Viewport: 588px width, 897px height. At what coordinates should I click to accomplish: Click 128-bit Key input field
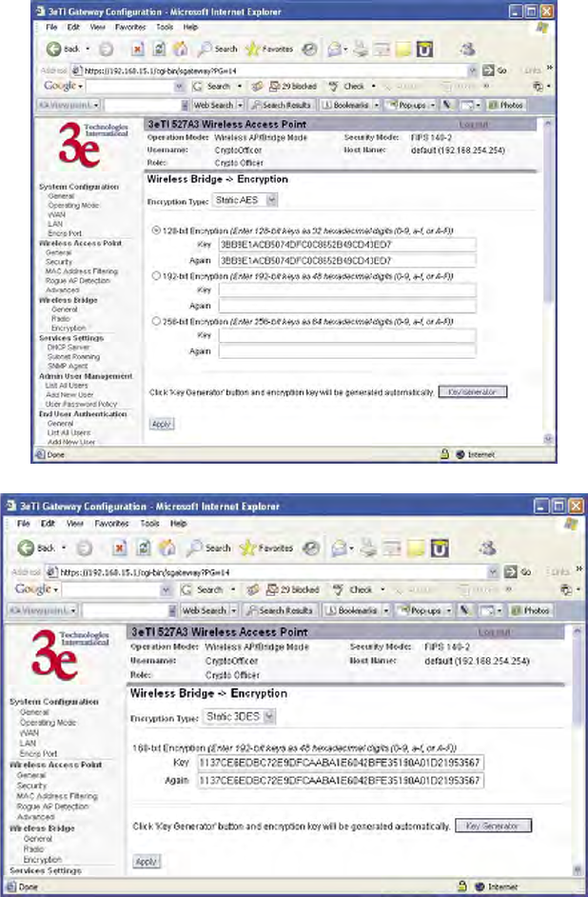[347, 245]
